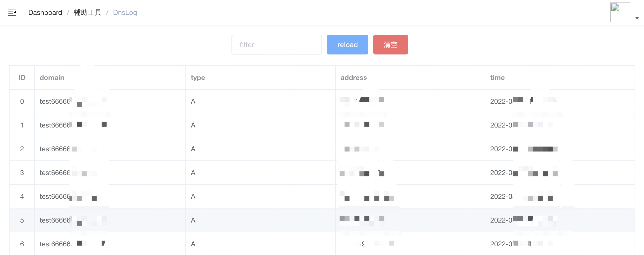Select the ID cell with value 4
The width and height of the screenshot is (644, 255).
pos(22,196)
